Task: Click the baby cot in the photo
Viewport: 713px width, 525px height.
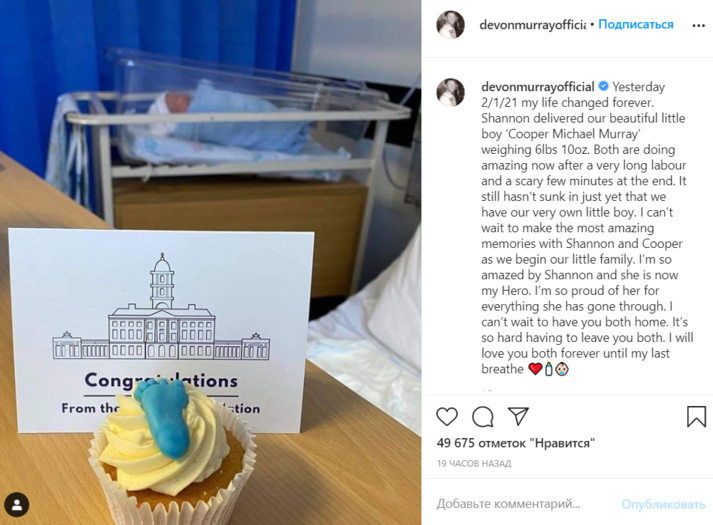Action: pyautogui.click(x=236, y=127)
